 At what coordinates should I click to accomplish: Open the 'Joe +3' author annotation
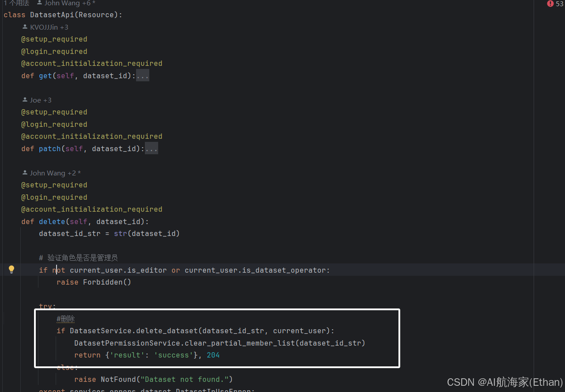coord(37,100)
